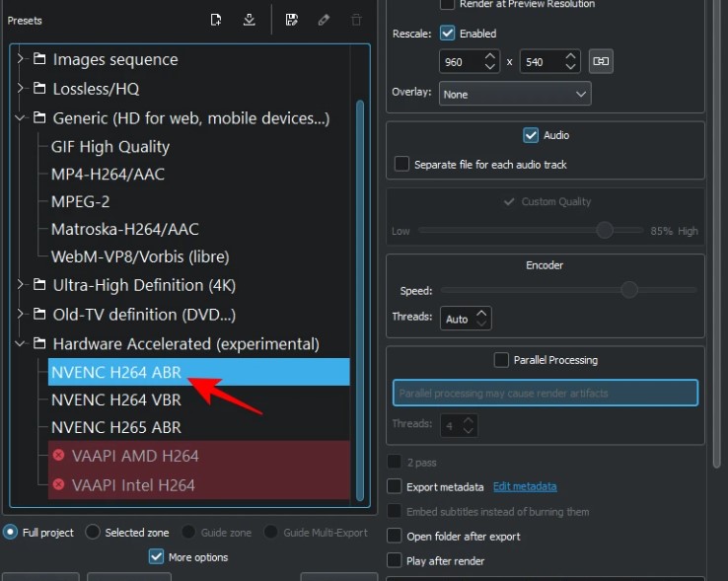Click the Generic (HD for web) category label
Viewport: 728px width, 581px height.
click(190, 118)
